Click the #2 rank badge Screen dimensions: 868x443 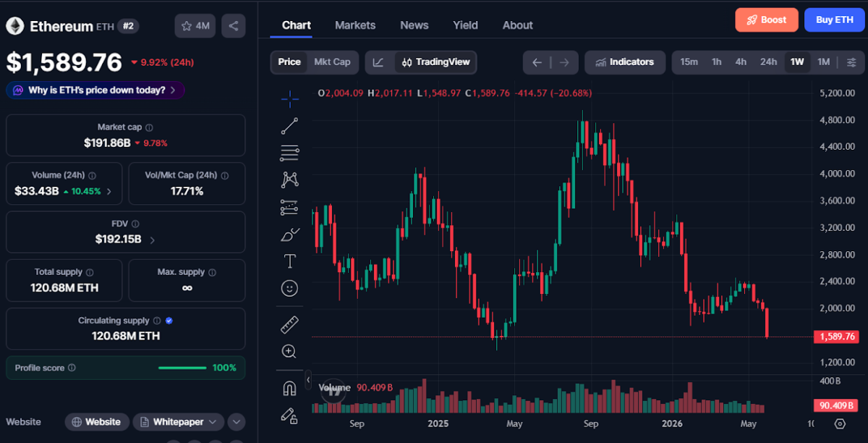click(x=128, y=26)
